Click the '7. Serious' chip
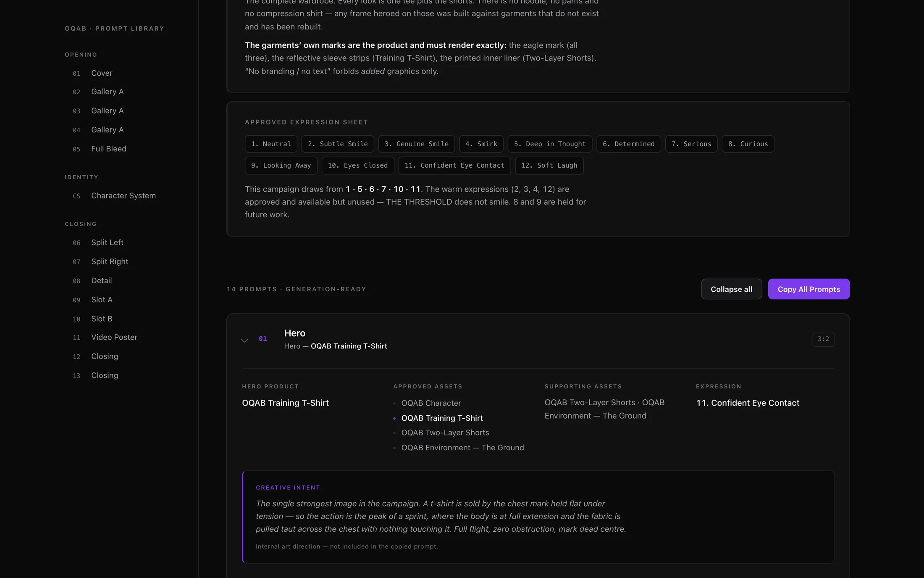The height and width of the screenshot is (578, 924). [x=691, y=144]
